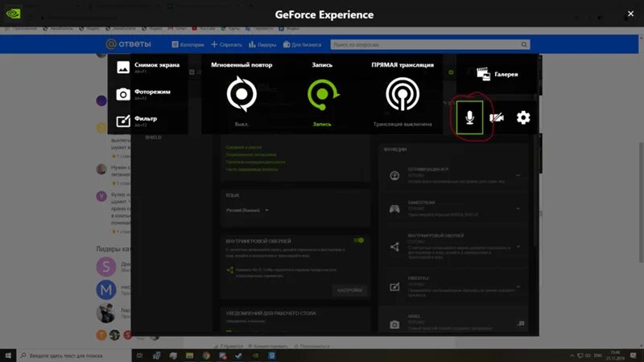Open Task View on the taskbar
644x362 pixels.
(139, 356)
